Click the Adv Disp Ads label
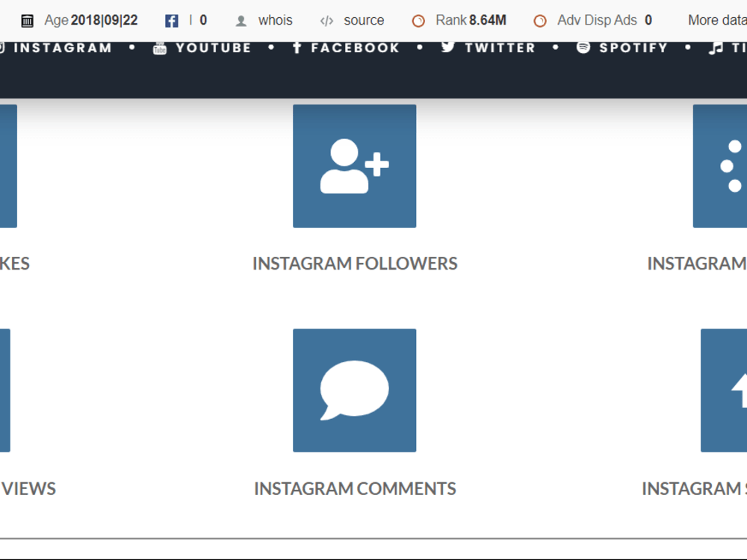 tap(597, 20)
